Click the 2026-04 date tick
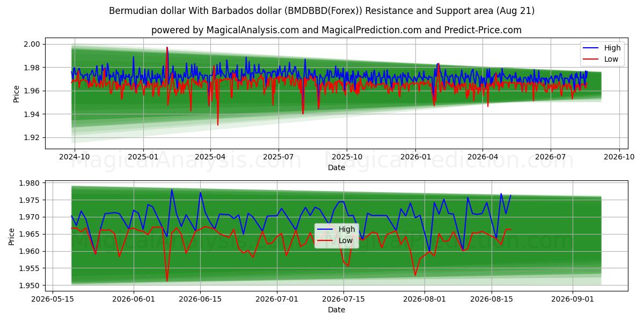 tap(482, 158)
